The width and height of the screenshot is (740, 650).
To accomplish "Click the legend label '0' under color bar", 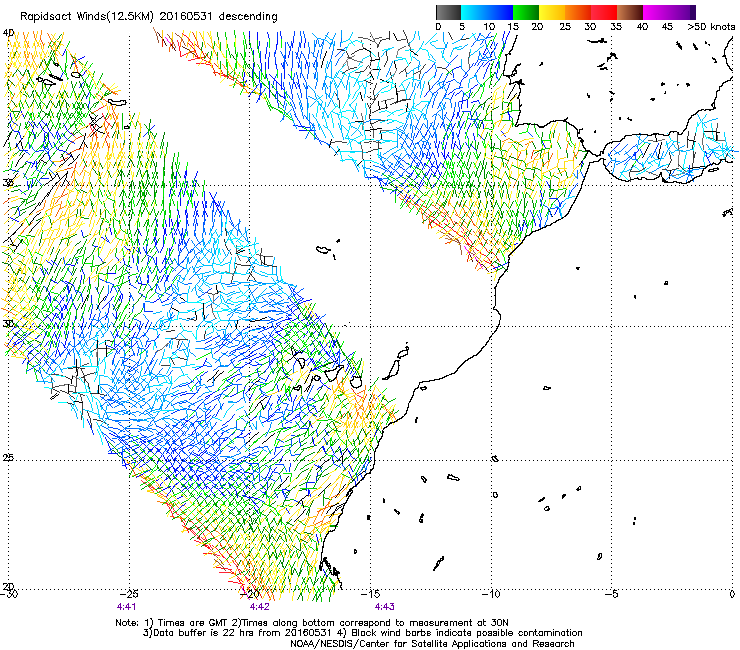I will point(438,27).
